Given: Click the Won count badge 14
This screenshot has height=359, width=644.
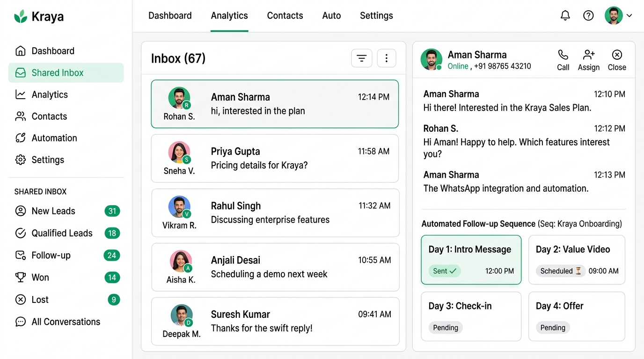Looking at the screenshot, I should (112, 278).
